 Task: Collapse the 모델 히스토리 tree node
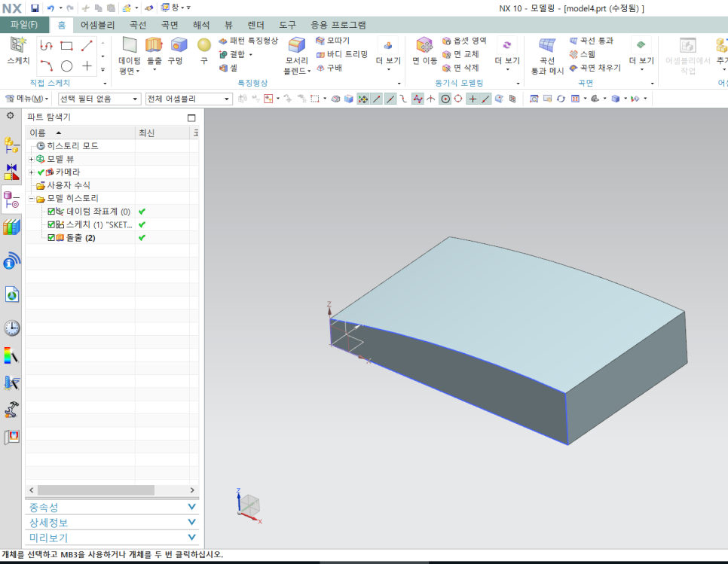(32, 199)
